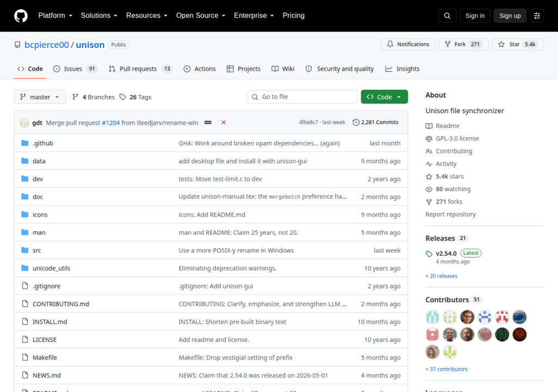Image resolution: width=558 pixels, height=392 pixels.
Task: Open the GPL-3.0 license link
Action: [x=452, y=138]
